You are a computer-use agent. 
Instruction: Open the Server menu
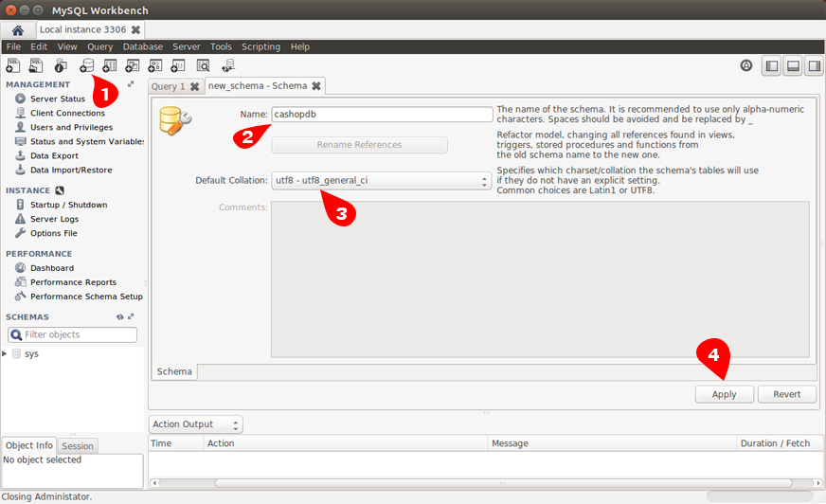pos(187,46)
